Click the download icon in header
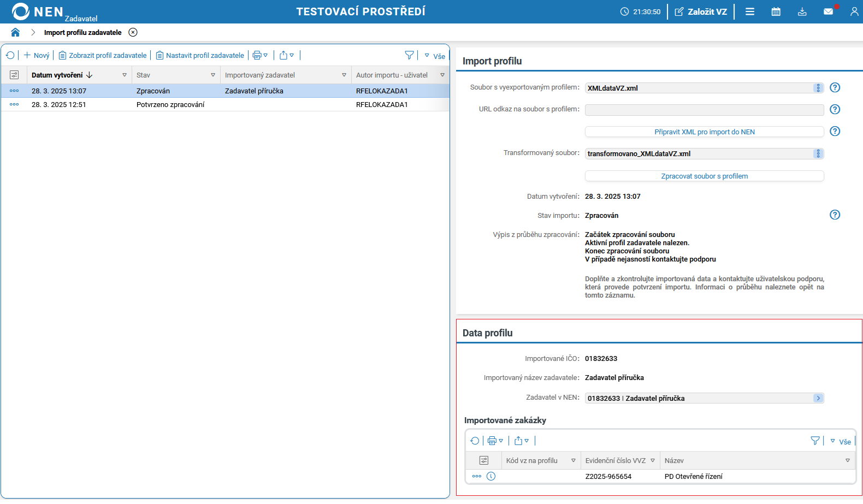 802,11
